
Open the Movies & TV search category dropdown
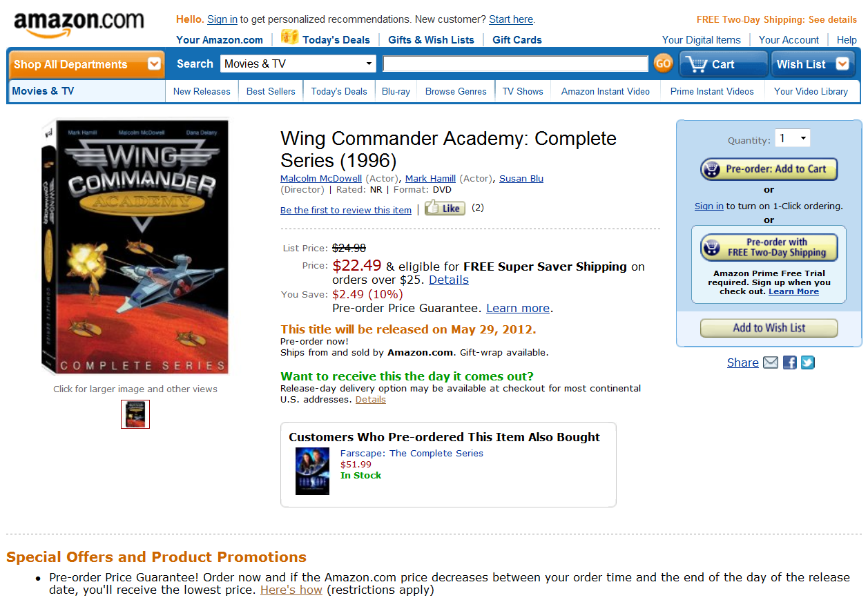point(298,64)
